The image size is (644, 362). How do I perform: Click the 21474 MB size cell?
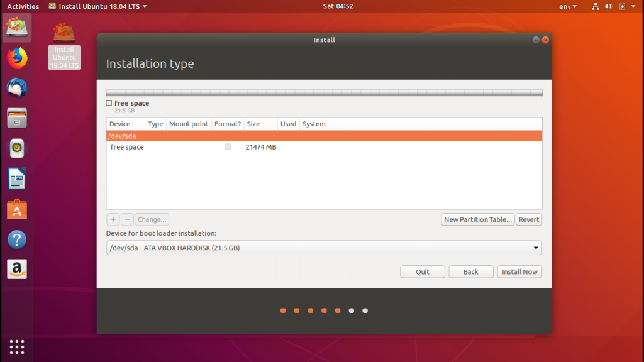[x=261, y=147]
